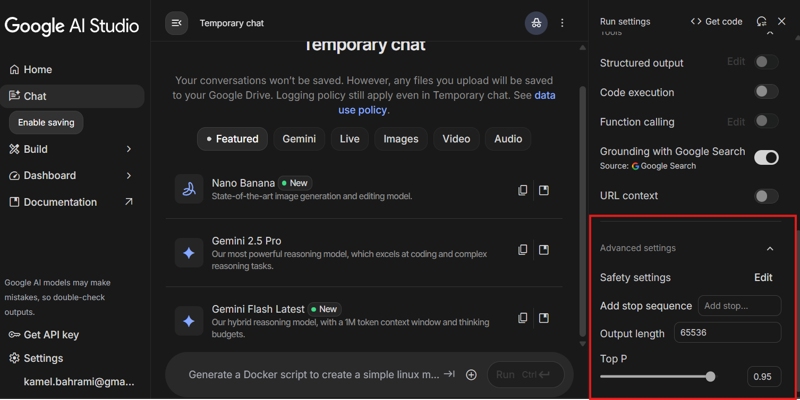Click the Run button
The image size is (800, 400).
(x=526, y=374)
